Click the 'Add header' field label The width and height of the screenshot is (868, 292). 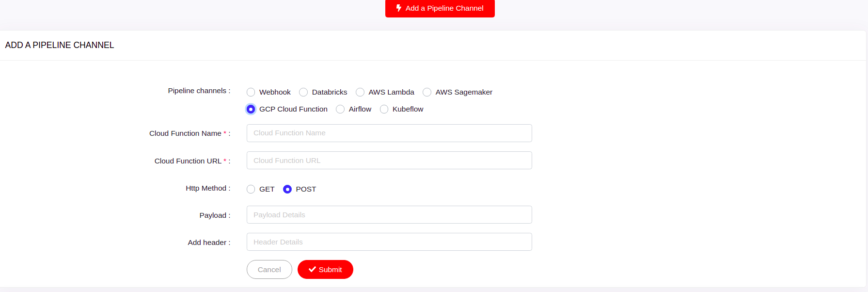pyautogui.click(x=207, y=243)
